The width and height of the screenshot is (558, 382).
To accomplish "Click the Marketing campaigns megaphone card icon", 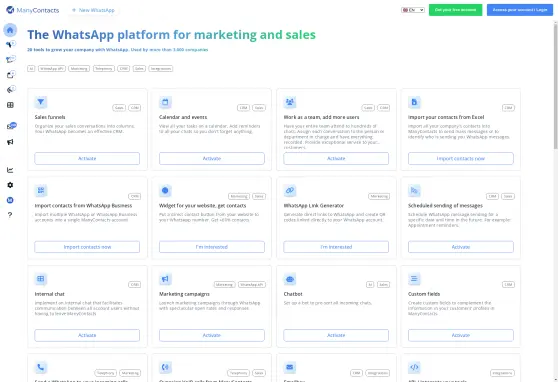I will (165, 279).
